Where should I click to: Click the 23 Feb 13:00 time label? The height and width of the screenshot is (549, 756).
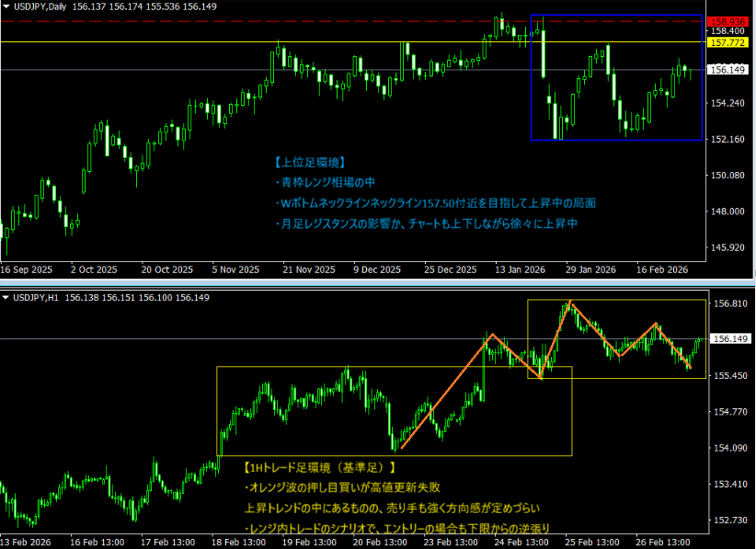[451, 543]
